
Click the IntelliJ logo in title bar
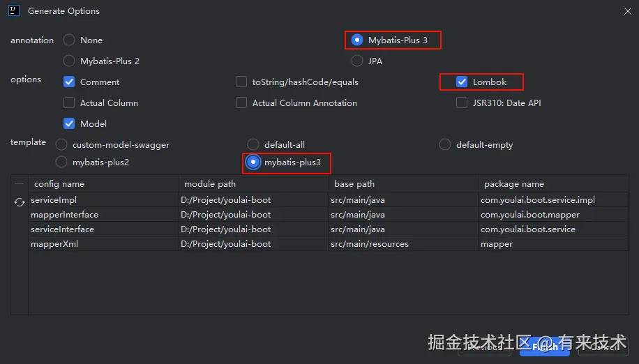pos(14,10)
